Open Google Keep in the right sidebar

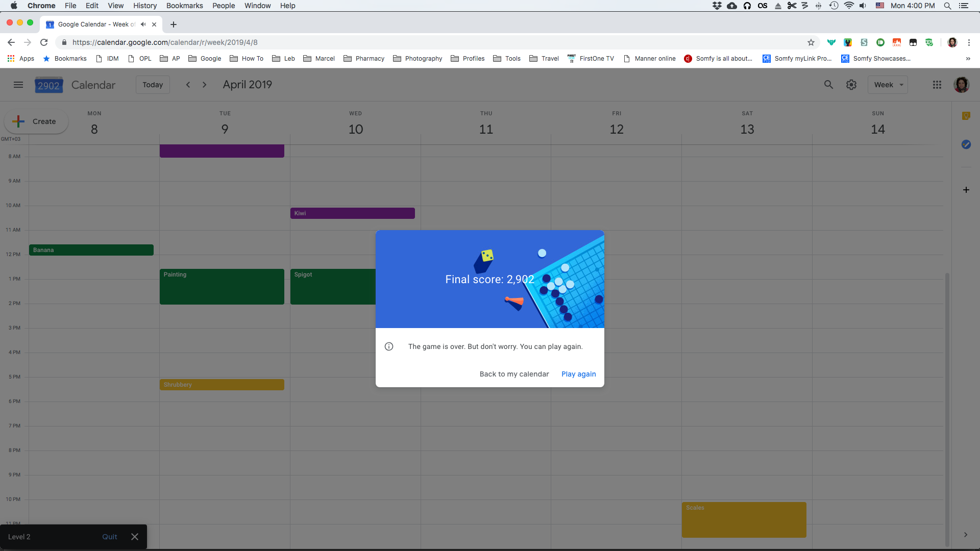pos(966,116)
